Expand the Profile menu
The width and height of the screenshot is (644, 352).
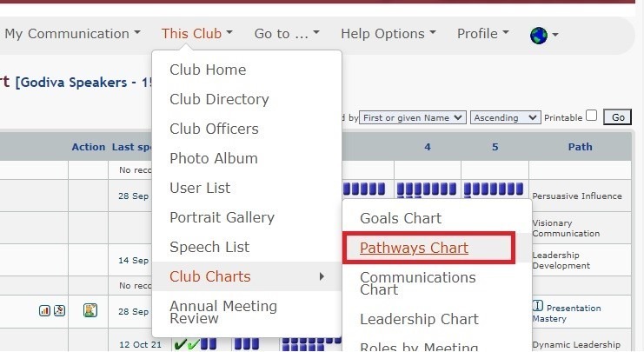click(483, 34)
